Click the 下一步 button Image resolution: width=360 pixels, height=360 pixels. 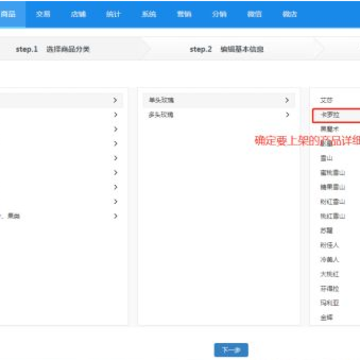click(231, 350)
